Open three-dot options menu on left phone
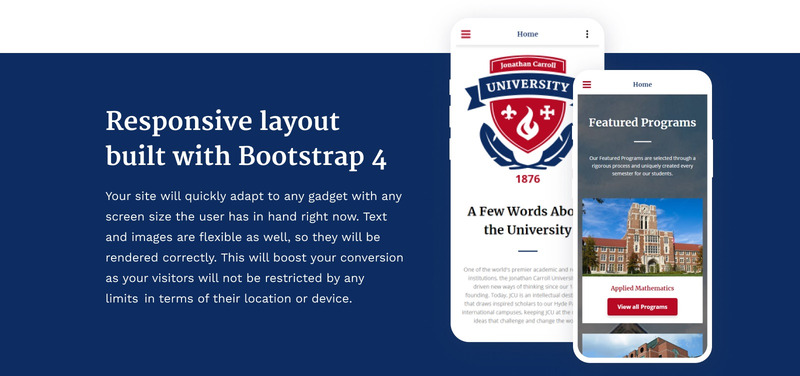Screen dimensions: 800x376 [x=587, y=34]
